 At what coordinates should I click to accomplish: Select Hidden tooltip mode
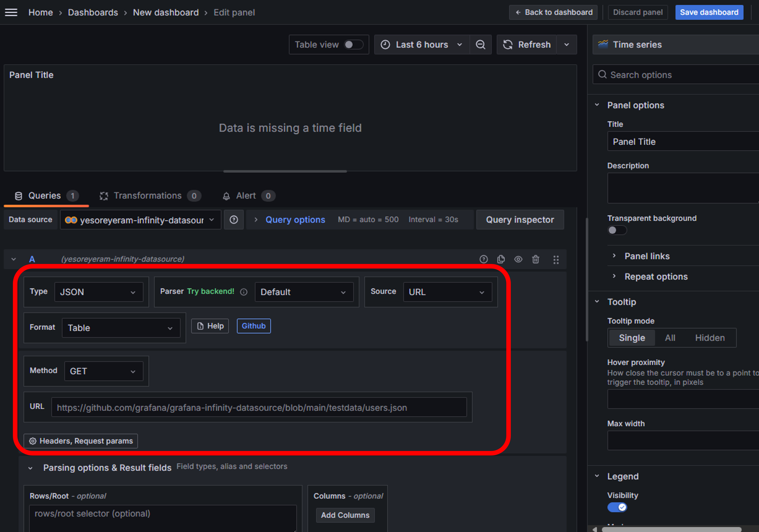[710, 338]
